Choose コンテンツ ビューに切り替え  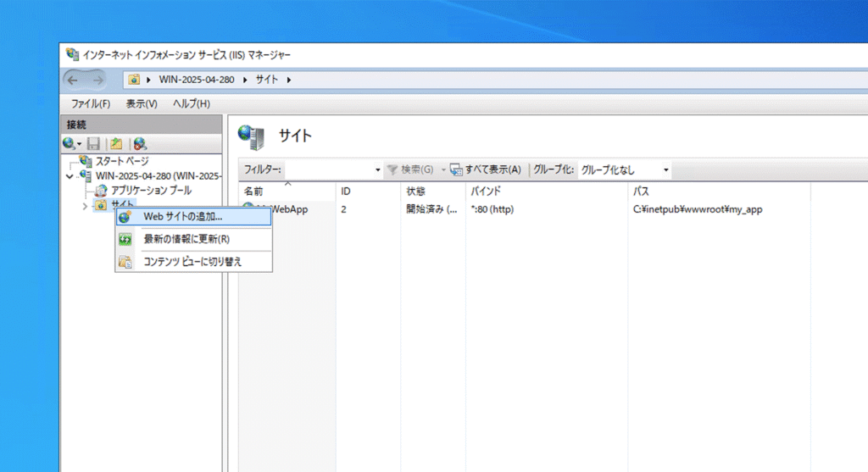pyautogui.click(x=194, y=262)
